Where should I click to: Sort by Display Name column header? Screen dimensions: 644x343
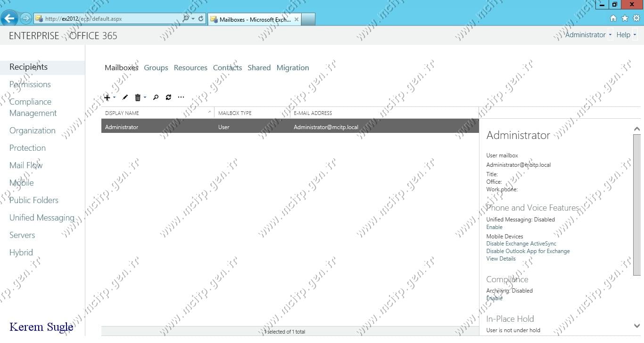coord(157,113)
